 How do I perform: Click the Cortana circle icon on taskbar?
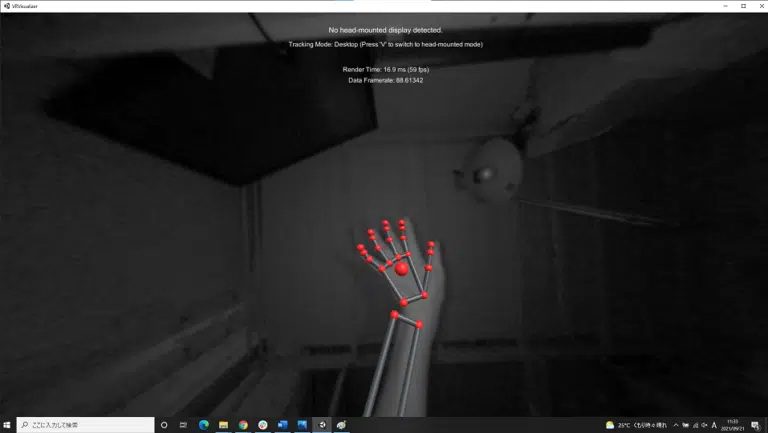pyautogui.click(x=164, y=425)
